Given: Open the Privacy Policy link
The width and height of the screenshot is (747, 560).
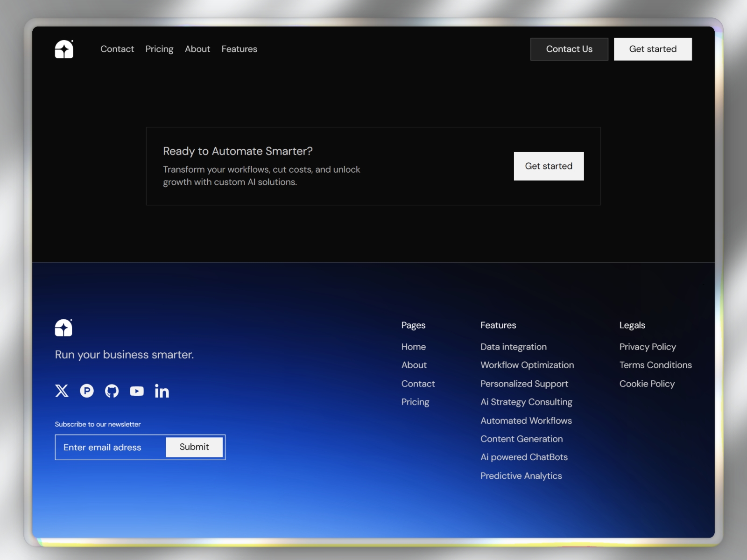Looking at the screenshot, I should [x=648, y=347].
